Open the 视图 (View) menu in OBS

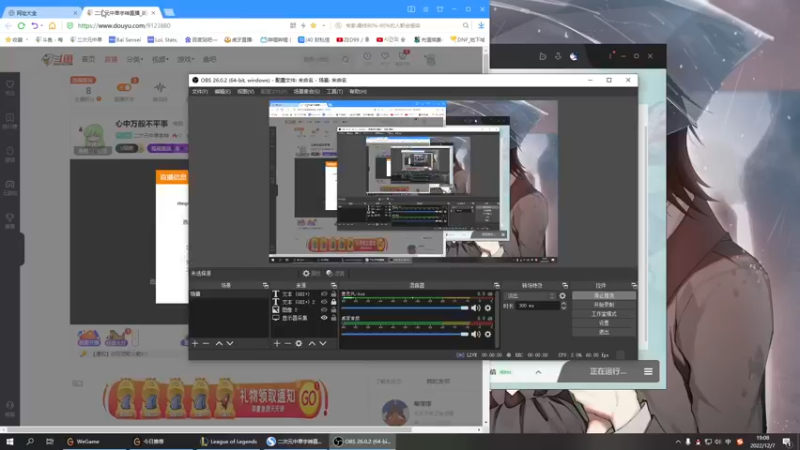pos(245,92)
